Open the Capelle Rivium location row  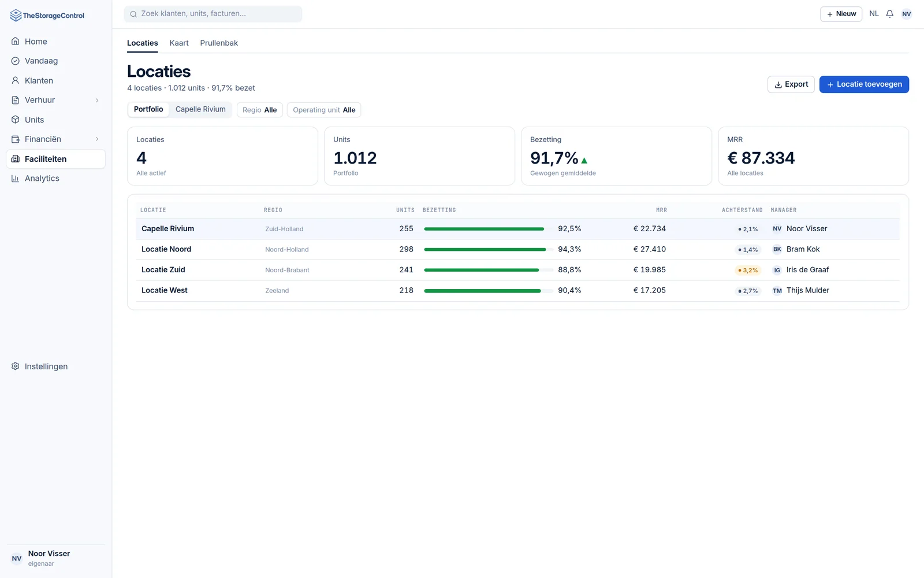tap(517, 229)
